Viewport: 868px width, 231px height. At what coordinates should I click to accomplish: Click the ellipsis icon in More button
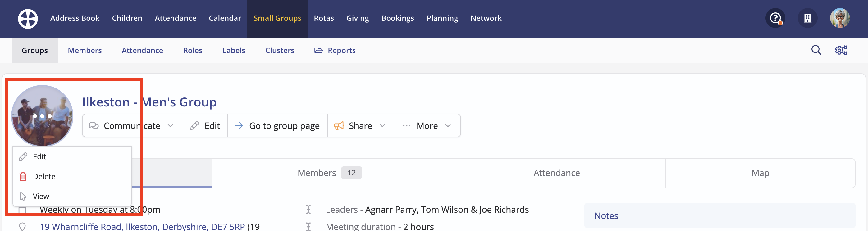pyautogui.click(x=406, y=126)
